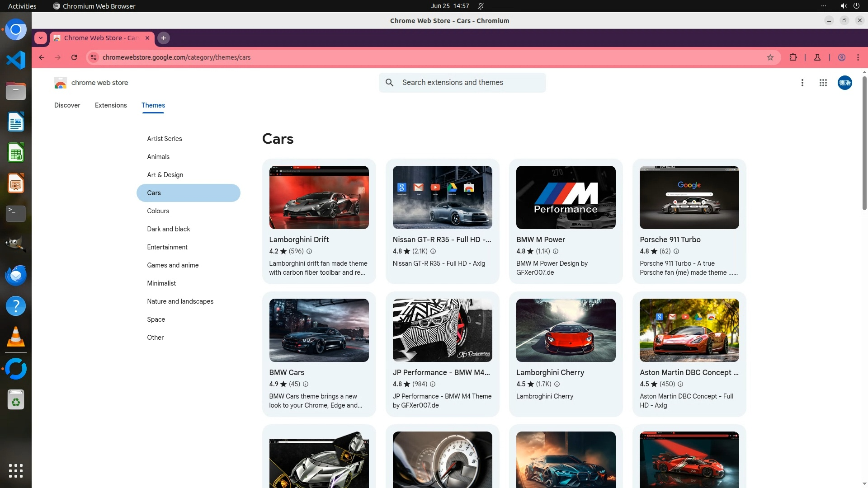
Task: Click the bookmark star icon in address bar
Action: point(770,57)
